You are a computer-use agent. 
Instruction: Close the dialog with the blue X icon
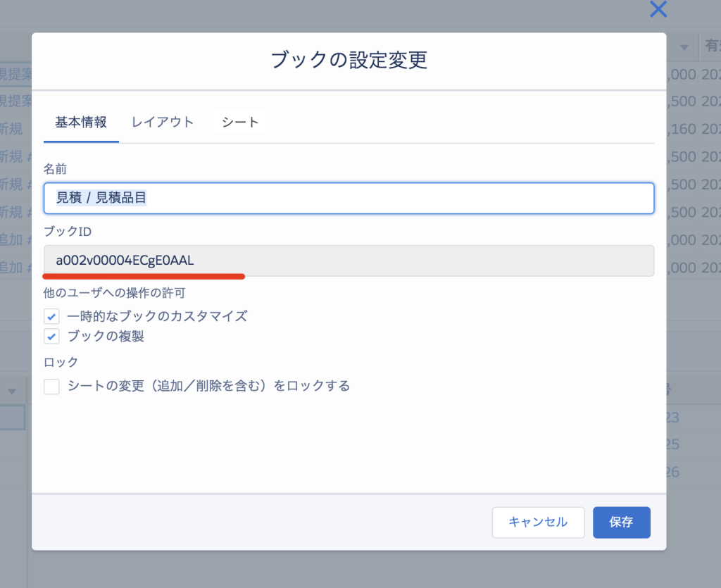coord(658,9)
